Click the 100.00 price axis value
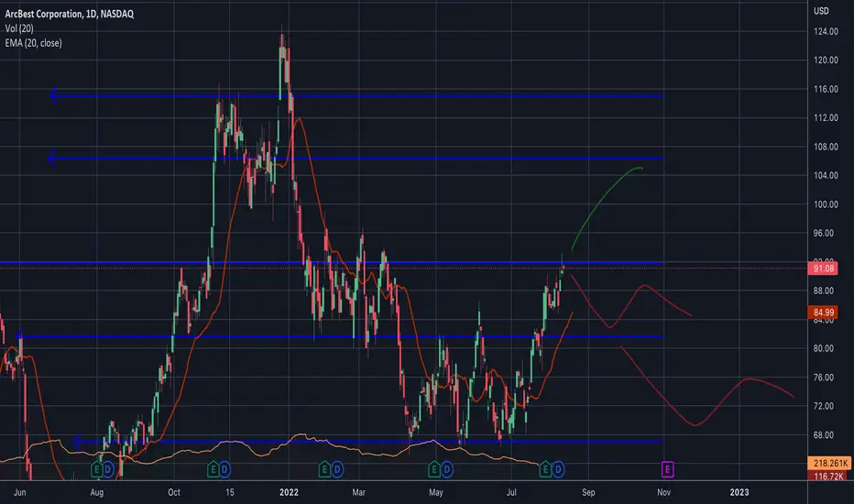 826,204
